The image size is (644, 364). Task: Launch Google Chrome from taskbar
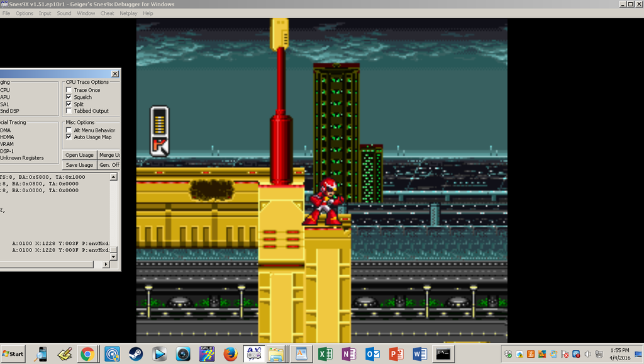tap(87, 354)
